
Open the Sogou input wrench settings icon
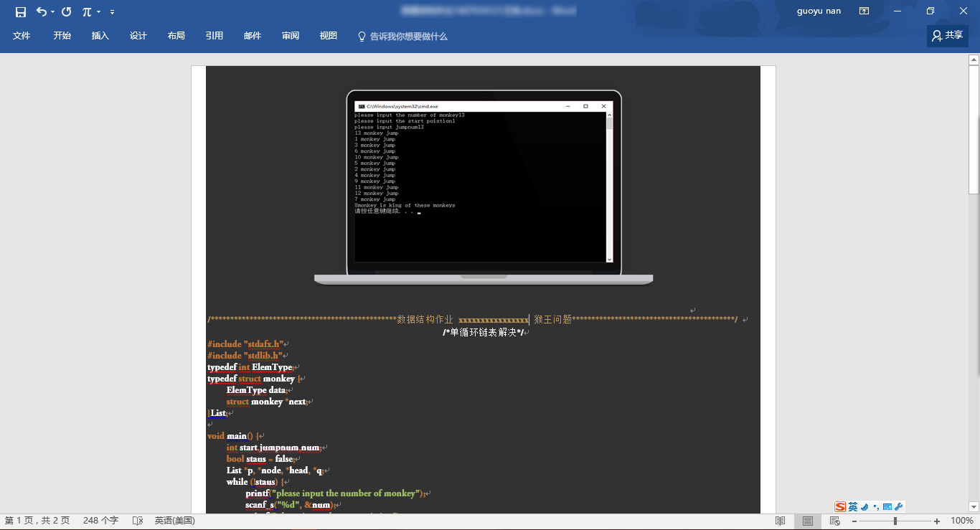pyautogui.click(x=899, y=506)
